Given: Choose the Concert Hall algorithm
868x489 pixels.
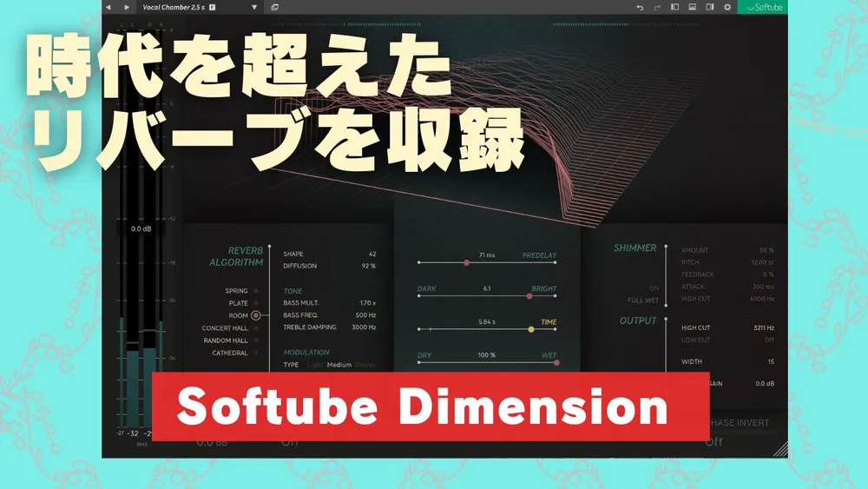Looking at the screenshot, I should click(x=255, y=328).
